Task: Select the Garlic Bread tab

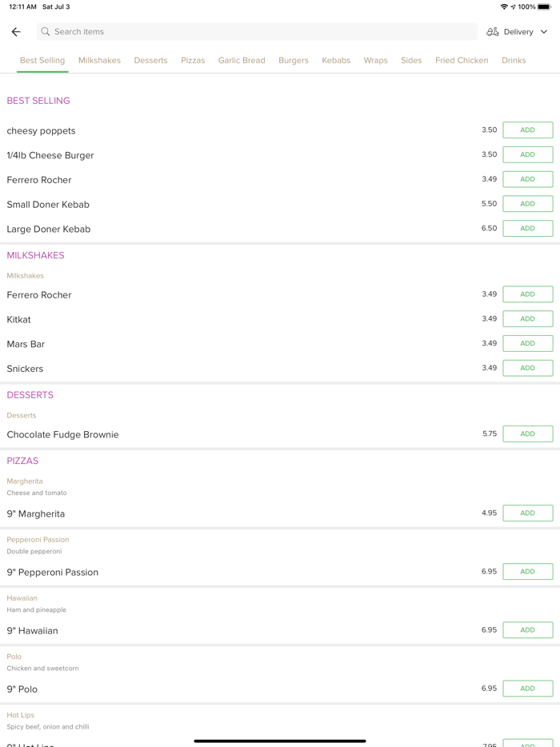Action: click(242, 61)
